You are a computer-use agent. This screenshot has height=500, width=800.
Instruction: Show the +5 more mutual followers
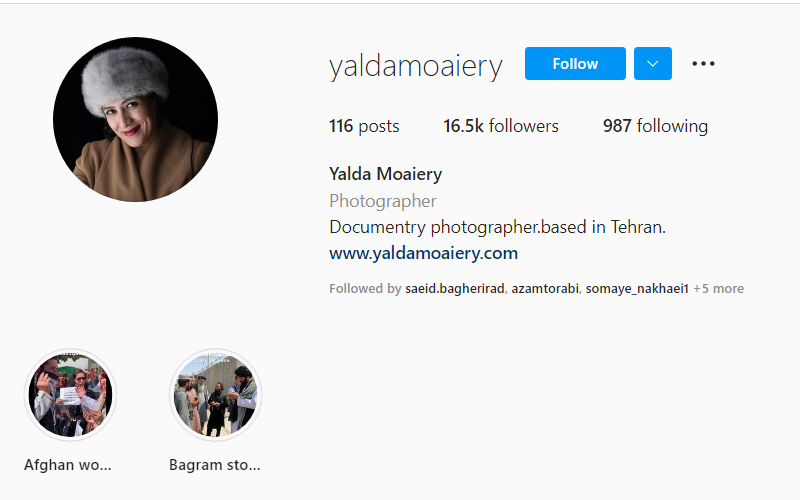pos(718,289)
